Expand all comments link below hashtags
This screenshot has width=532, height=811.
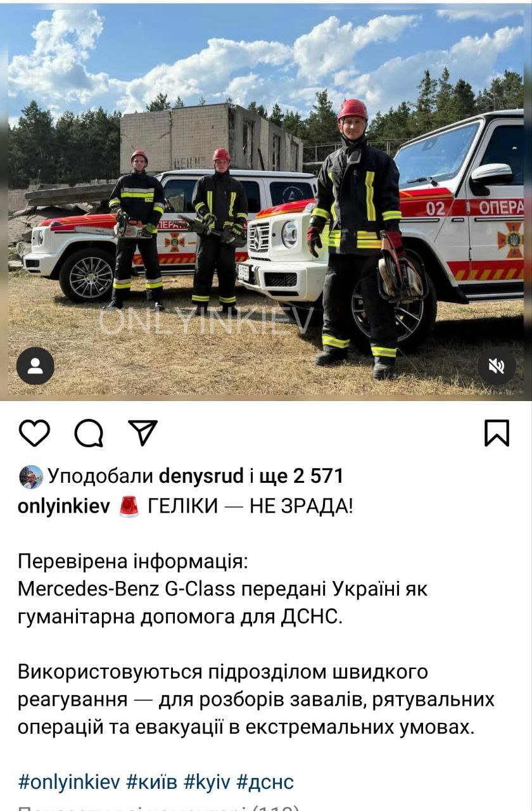click(x=158, y=807)
